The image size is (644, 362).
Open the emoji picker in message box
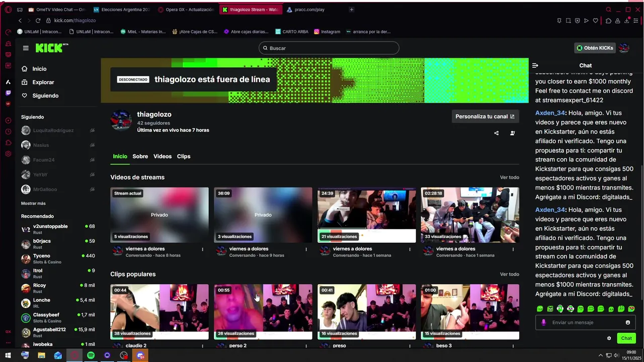point(628,322)
